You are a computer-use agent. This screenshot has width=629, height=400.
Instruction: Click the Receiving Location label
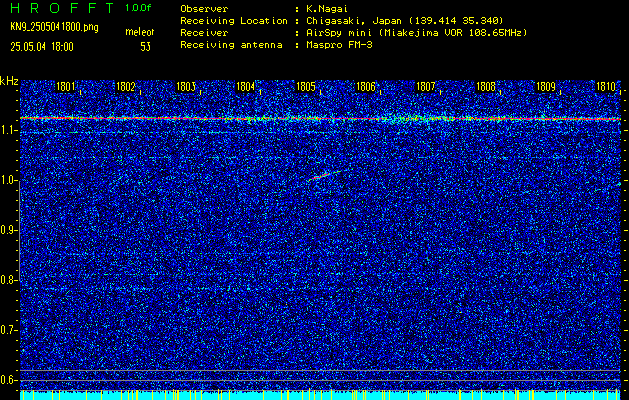tap(234, 20)
